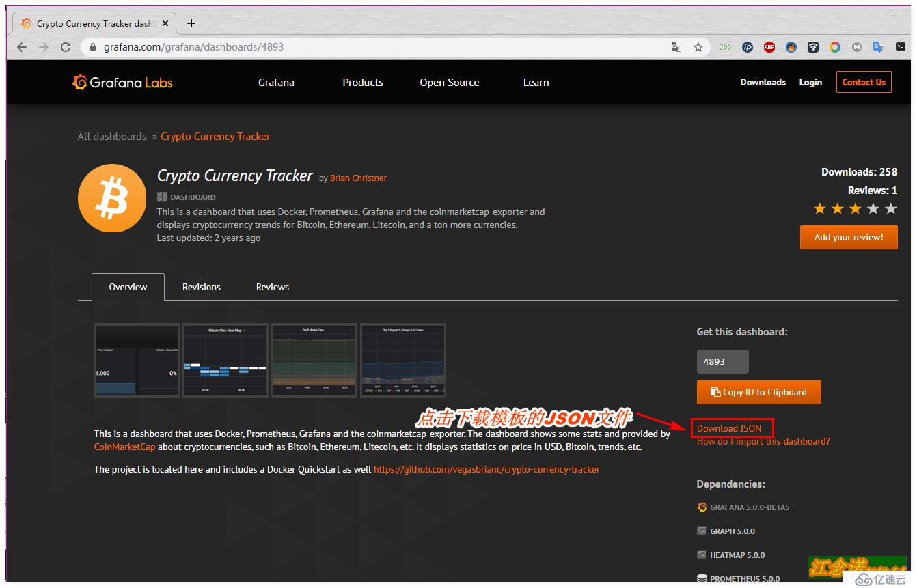Open the Adblock Plus ABP extension
Screen dimensions: 917x588
click(x=769, y=47)
